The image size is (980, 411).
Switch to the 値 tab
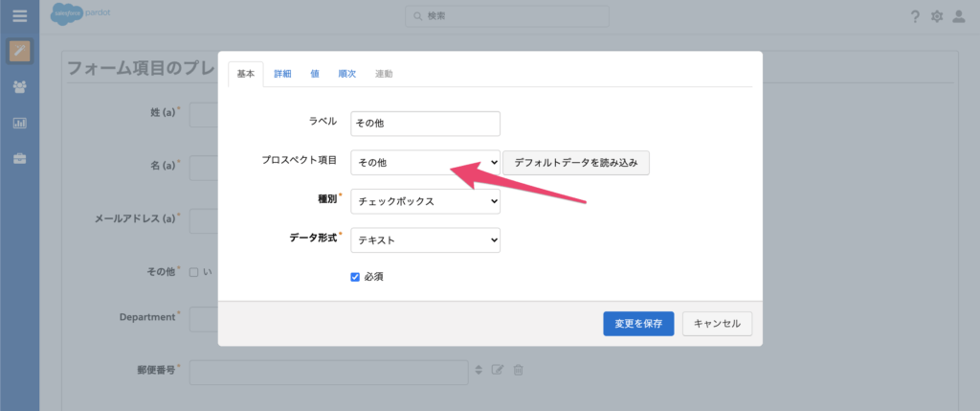[x=315, y=74]
